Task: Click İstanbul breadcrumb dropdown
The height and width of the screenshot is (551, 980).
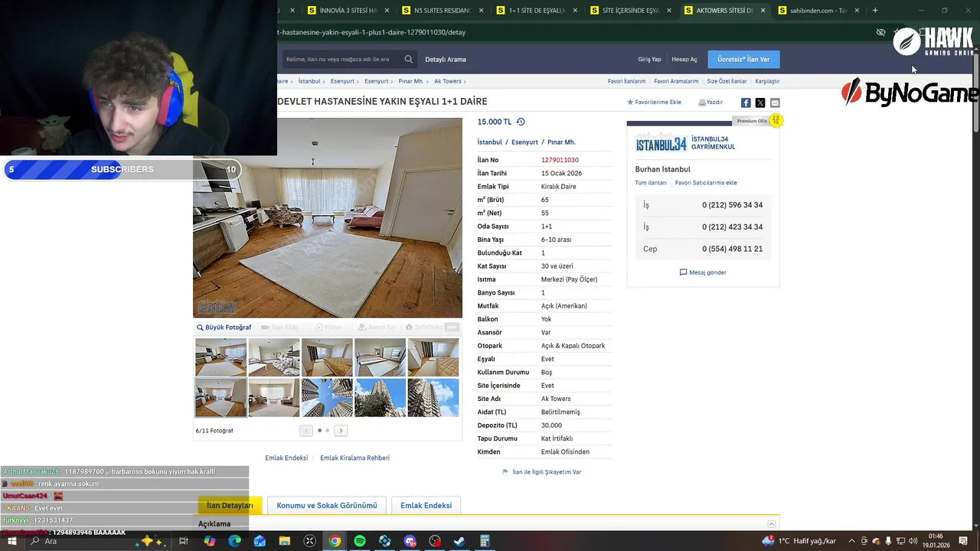Action: click(x=312, y=81)
